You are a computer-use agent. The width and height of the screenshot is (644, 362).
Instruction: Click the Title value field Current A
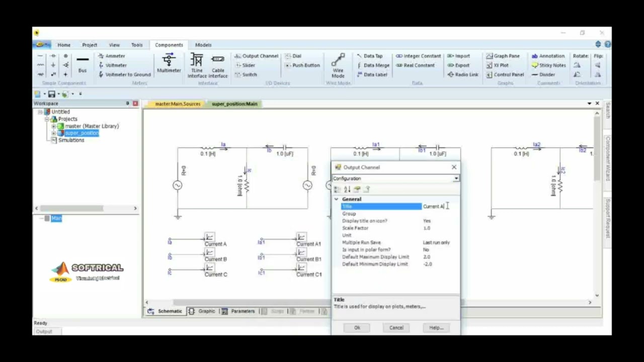pyautogui.click(x=440, y=207)
